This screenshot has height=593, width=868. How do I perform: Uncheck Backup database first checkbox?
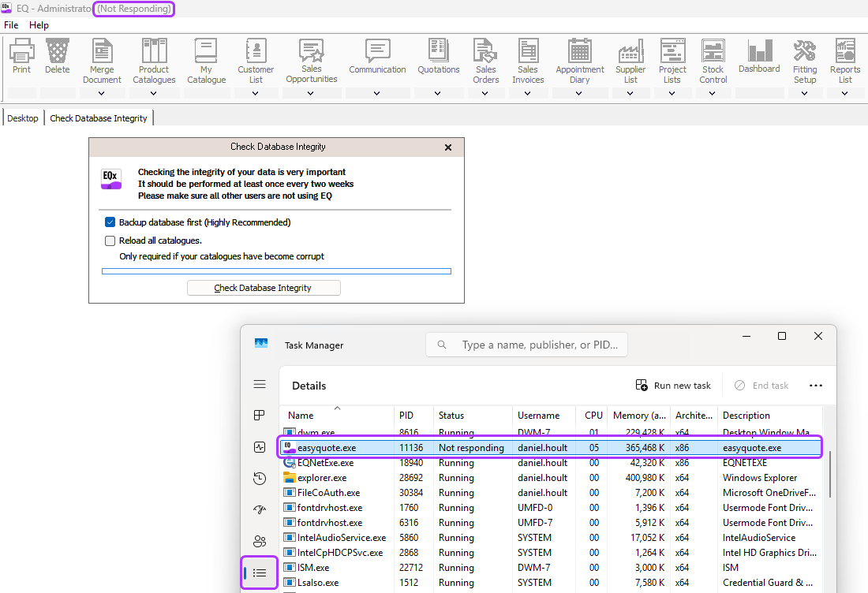pos(110,222)
